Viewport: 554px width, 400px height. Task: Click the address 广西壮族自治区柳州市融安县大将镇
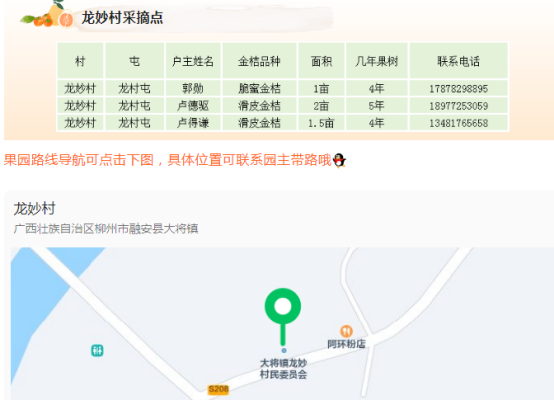point(106,229)
